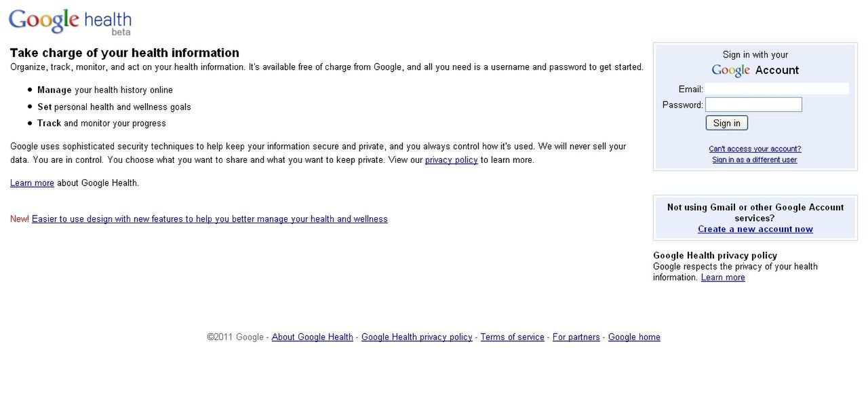Open Learn more under Google Health privacy policy
The height and width of the screenshot is (414, 868).
pyautogui.click(x=723, y=278)
